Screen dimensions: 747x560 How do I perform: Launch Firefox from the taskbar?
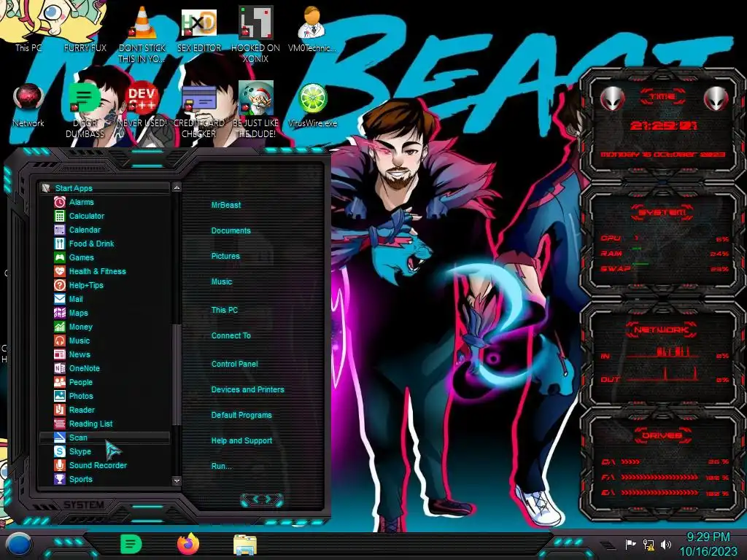click(x=188, y=544)
